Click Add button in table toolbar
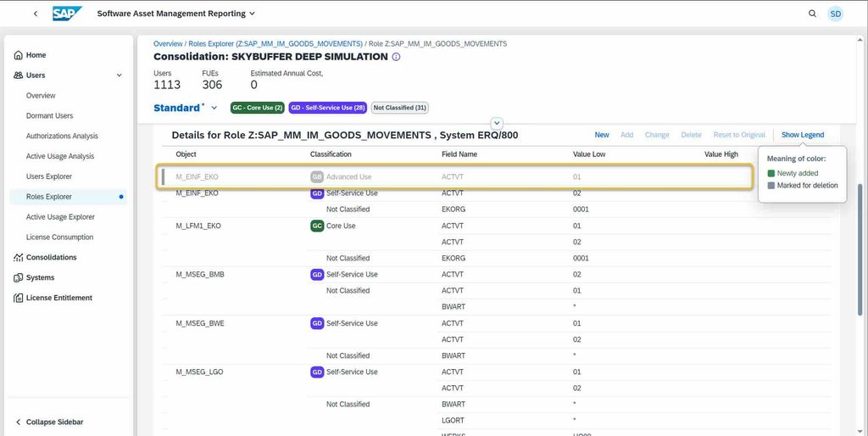Image resolution: width=868 pixels, height=436 pixels. tap(626, 135)
